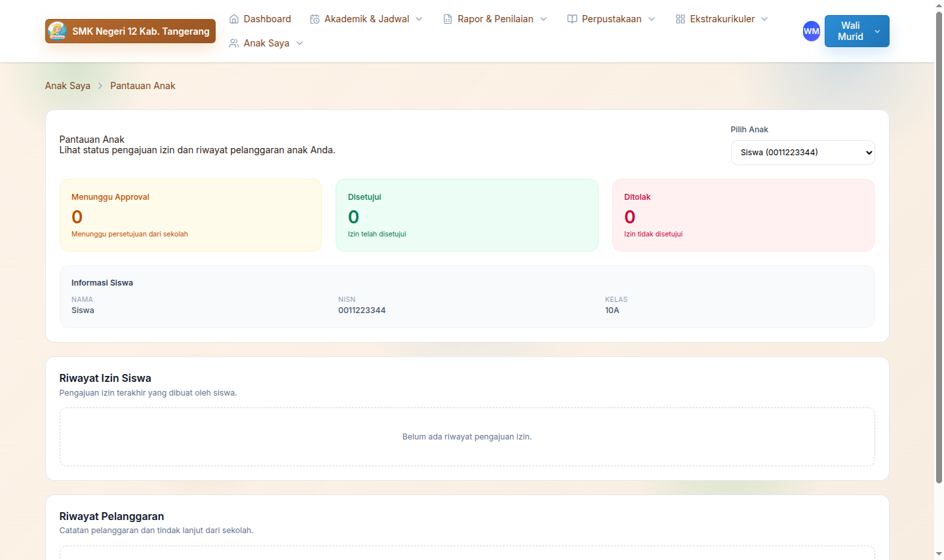Click the Perpustakaan book icon

(572, 19)
